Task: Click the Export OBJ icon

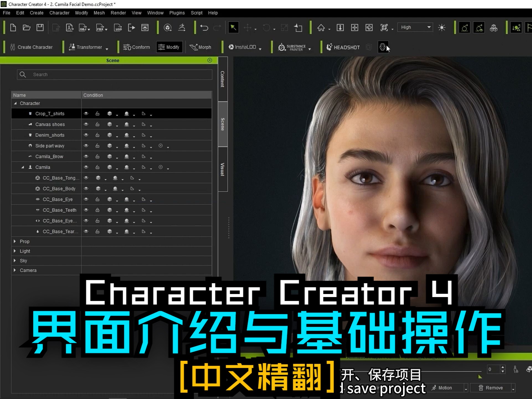Action: pyautogui.click(x=83, y=27)
